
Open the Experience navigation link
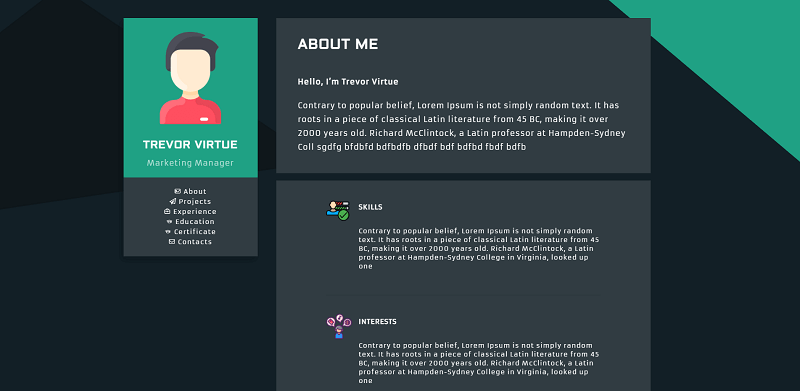(x=195, y=211)
